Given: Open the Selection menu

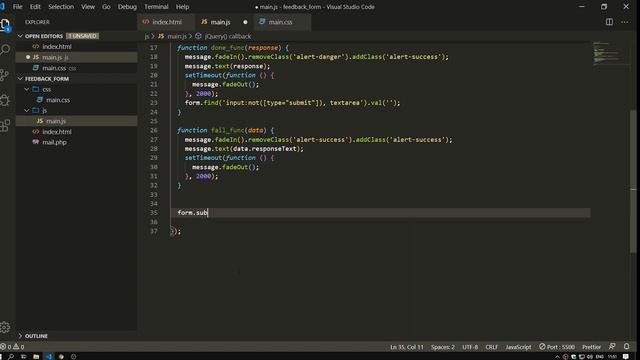Looking at the screenshot, I should (x=61, y=7).
